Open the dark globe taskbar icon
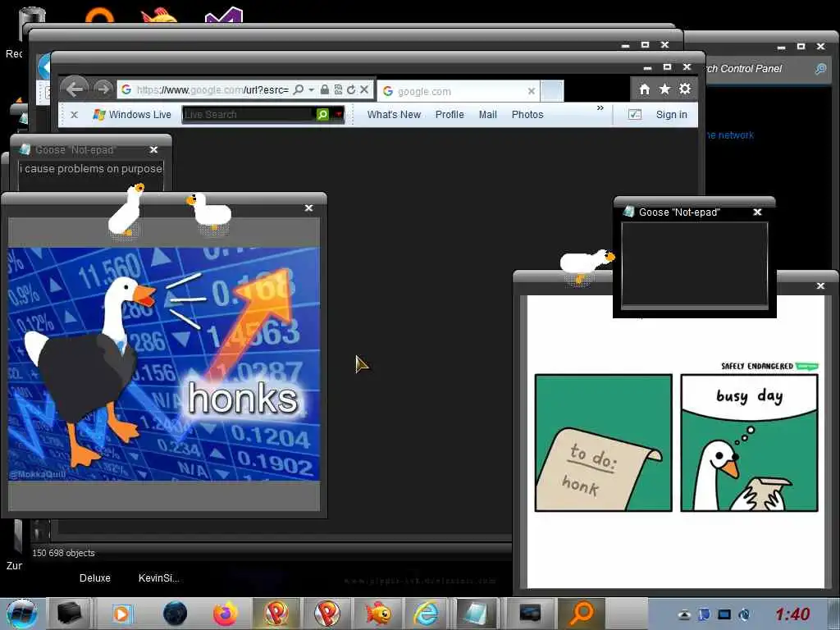 (175, 614)
